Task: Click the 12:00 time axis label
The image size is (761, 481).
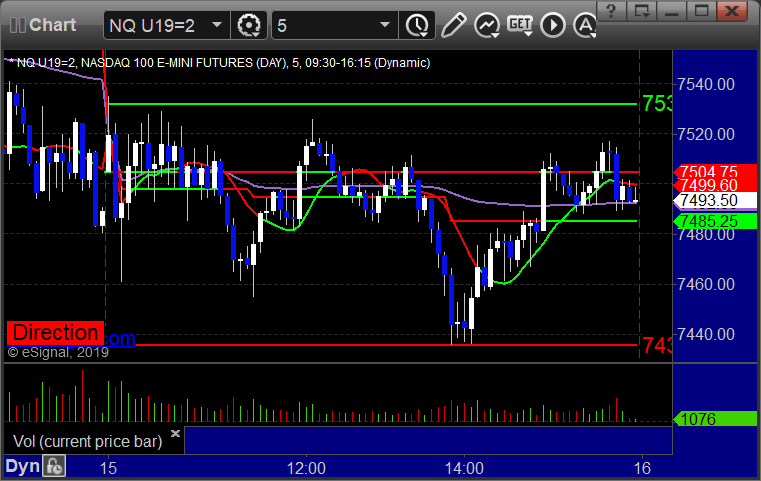Action: pyautogui.click(x=306, y=468)
